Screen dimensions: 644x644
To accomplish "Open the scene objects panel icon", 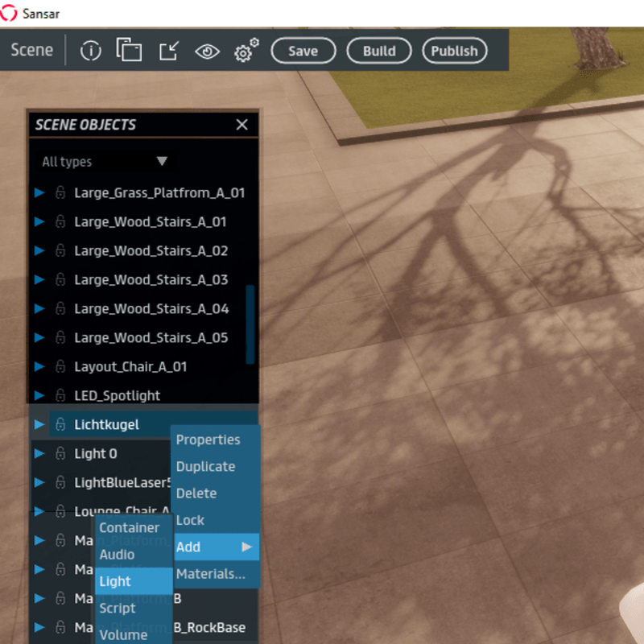I will (x=129, y=50).
